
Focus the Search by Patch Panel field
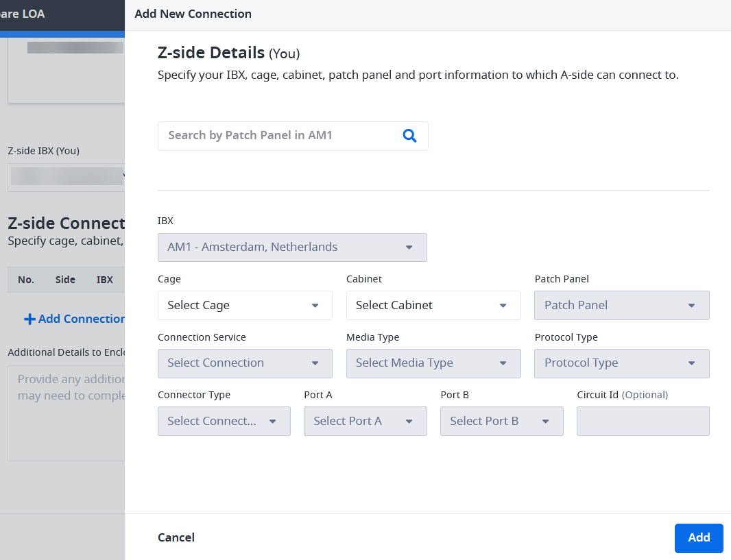click(x=293, y=136)
